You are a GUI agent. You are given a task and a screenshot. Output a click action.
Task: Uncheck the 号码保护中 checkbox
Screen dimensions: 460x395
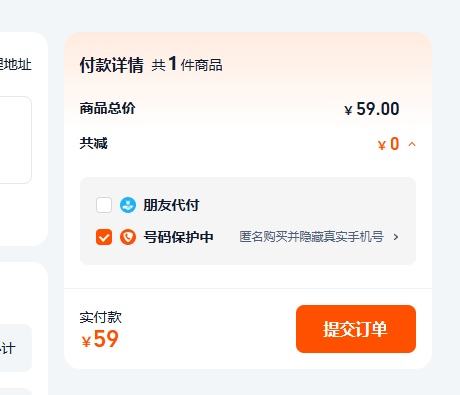104,237
